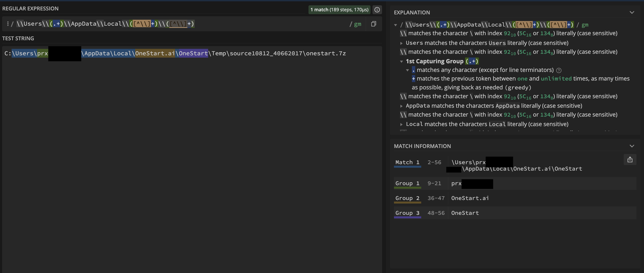Expand the 'AppData matches the characters' row

click(x=401, y=106)
